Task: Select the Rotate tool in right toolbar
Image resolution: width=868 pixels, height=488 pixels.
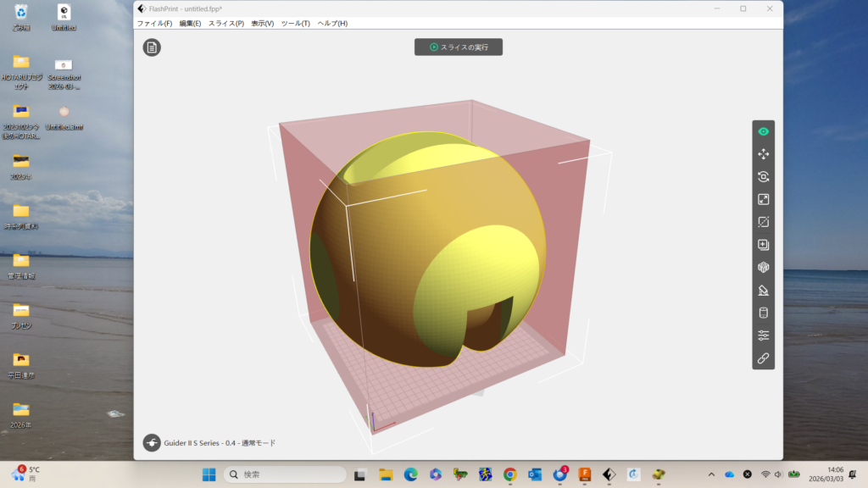Action: (763, 177)
